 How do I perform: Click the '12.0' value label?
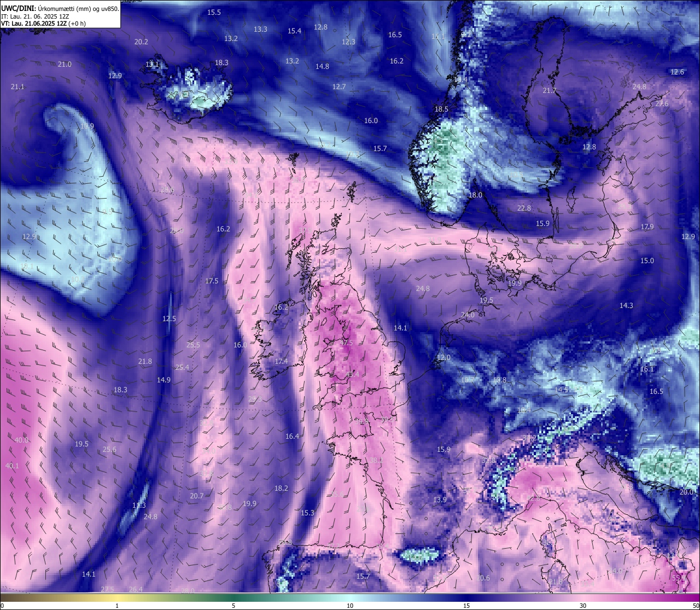[x=444, y=357]
